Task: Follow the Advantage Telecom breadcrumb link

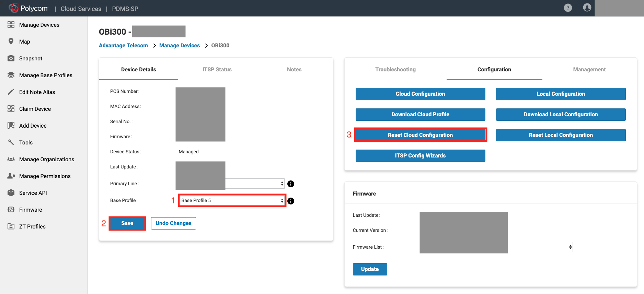Action: click(123, 45)
